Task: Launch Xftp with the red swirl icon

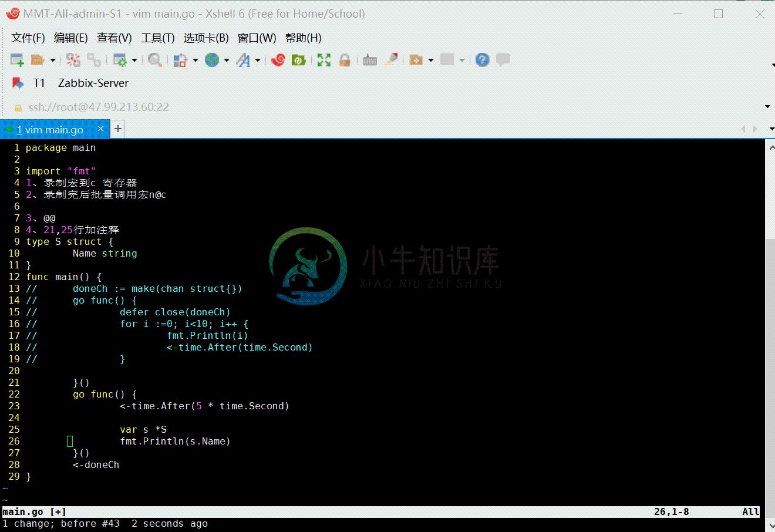Action: pyautogui.click(x=278, y=60)
